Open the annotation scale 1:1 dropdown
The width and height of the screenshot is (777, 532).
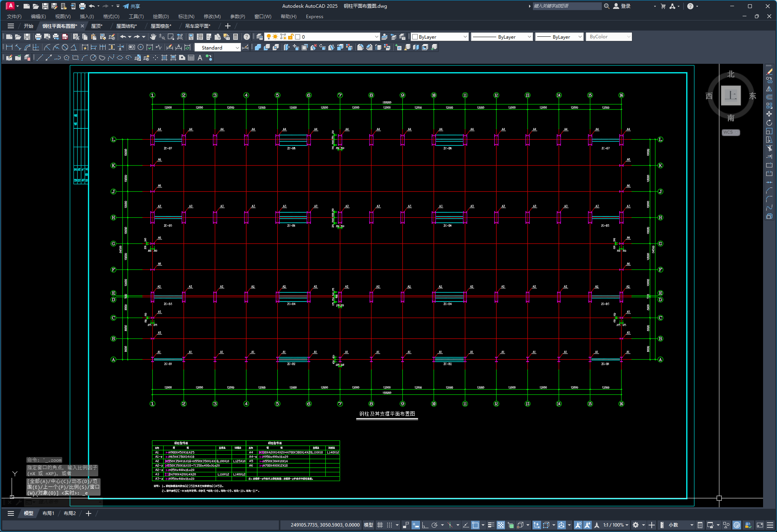pos(616,525)
